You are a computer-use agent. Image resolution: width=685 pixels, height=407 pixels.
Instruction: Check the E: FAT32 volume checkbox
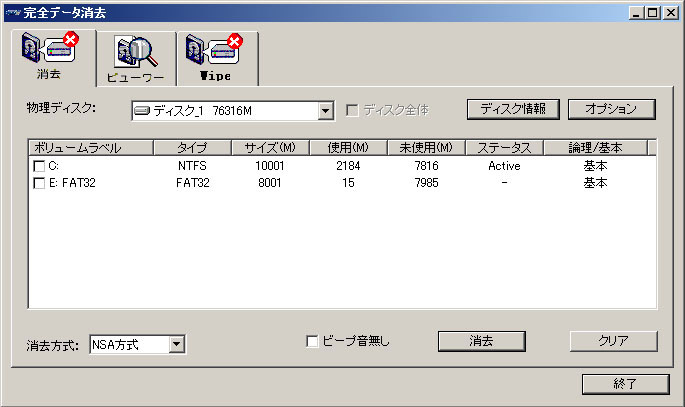tap(39, 183)
